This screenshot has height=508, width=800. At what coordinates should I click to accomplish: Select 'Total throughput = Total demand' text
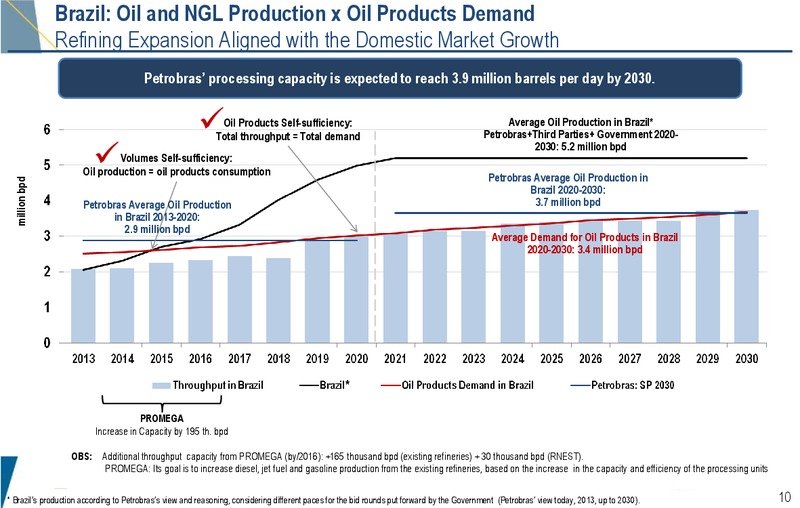pyautogui.click(x=288, y=136)
